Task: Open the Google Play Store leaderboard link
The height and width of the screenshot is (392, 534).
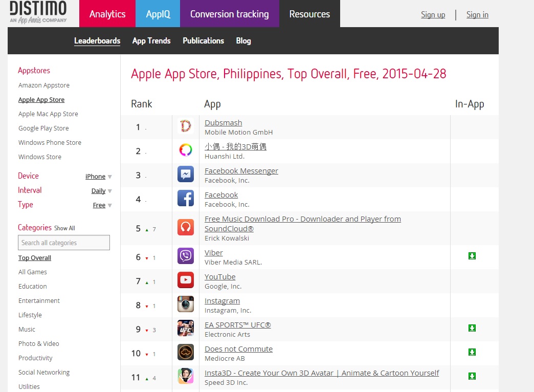Action: tap(43, 128)
